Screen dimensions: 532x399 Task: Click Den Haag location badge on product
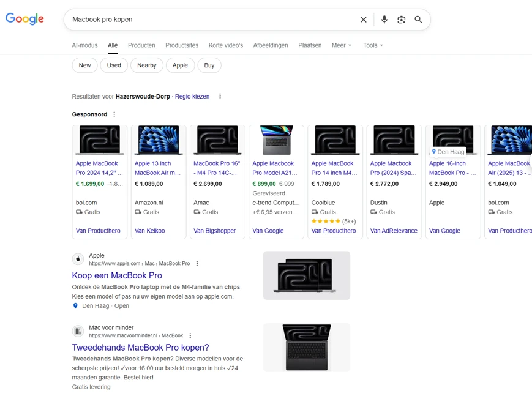click(x=448, y=152)
